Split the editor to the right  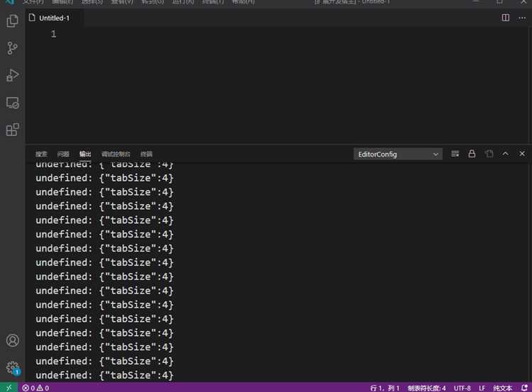tap(506, 18)
